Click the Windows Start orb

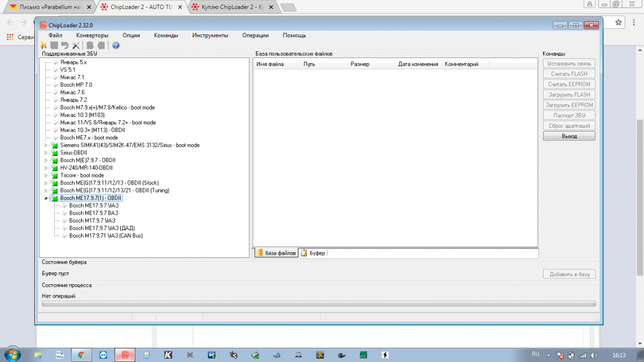tap(11, 354)
